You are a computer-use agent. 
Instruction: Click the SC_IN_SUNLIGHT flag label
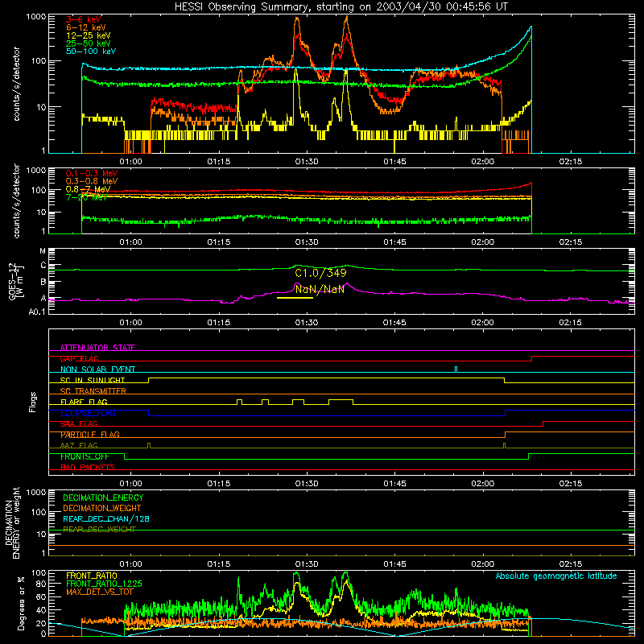[x=93, y=380]
